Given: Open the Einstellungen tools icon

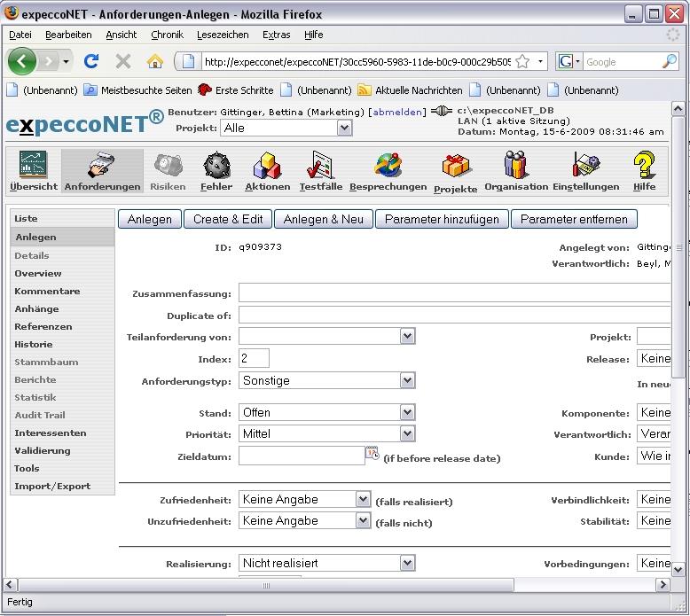Looking at the screenshot, I should click(585, 166).
